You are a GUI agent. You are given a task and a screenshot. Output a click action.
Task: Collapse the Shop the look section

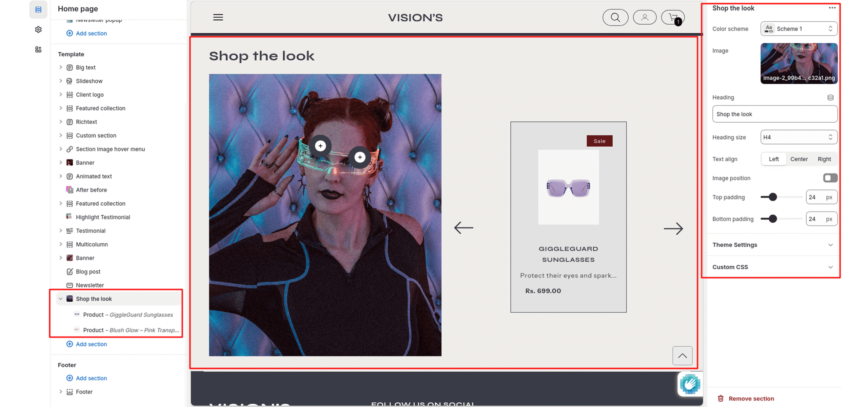coord(60,298)
